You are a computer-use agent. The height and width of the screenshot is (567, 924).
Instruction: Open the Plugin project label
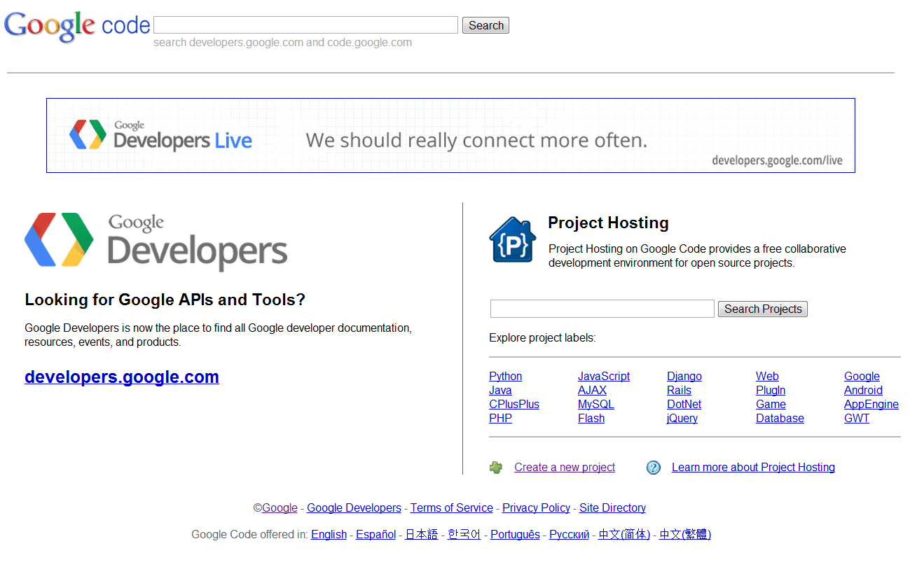pyautogui.click(x=771, y=391)
